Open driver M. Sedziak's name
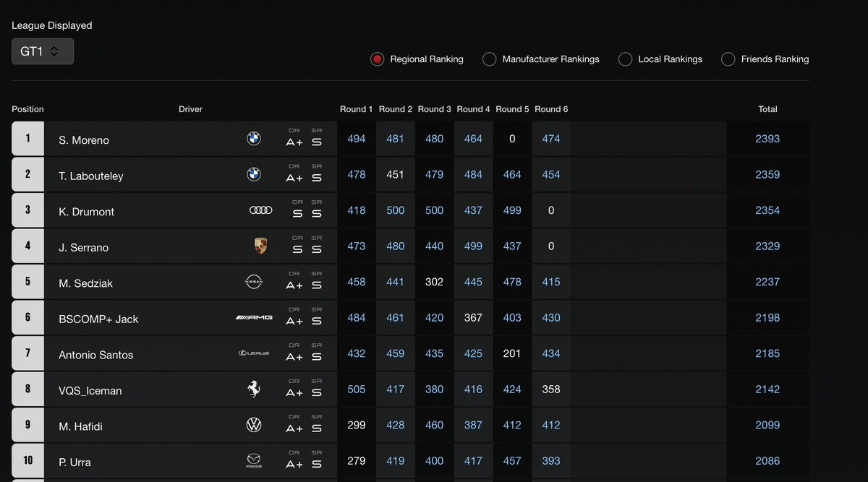Image resolution: width=868 pixels, height=482 pixels. [85, 283]
